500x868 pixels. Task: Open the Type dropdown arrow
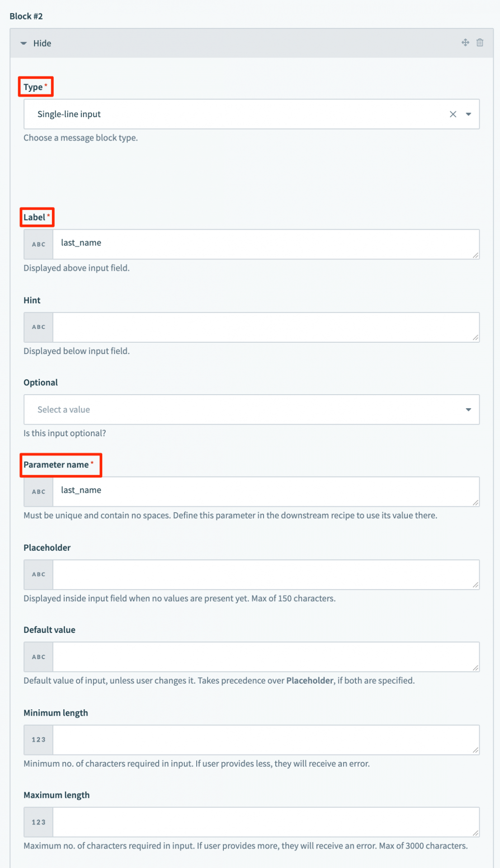pyautogui.click(x=469, y=114)
